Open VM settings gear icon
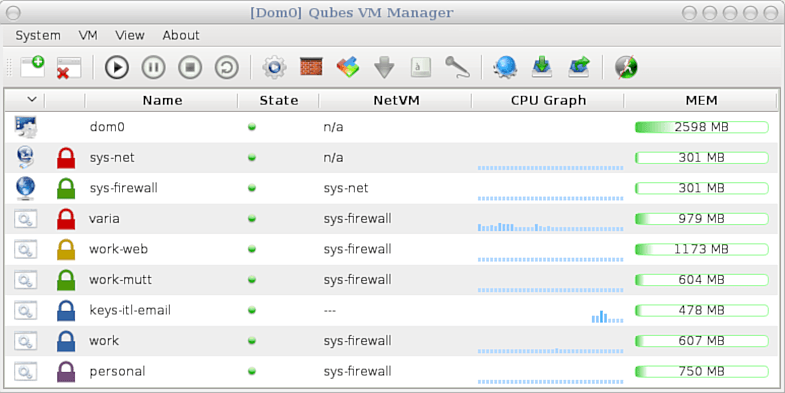The height and width of the screenshot is (393, 785). tap(274, 67)
